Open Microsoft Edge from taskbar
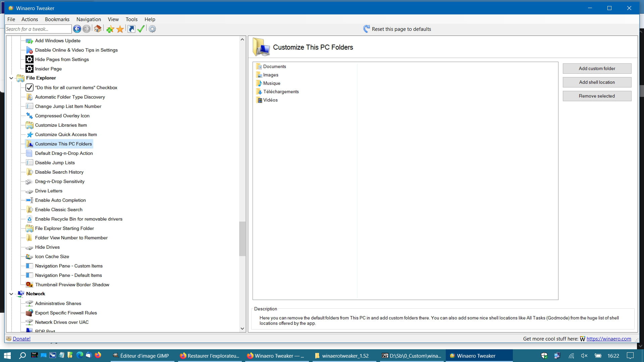This screenshot has width=644, height=362. [79, 355]
